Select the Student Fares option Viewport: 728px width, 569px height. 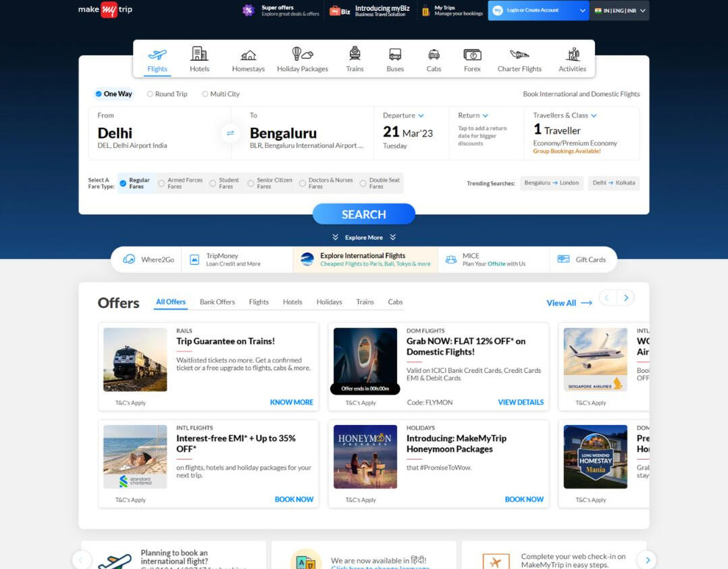(213, 183)
